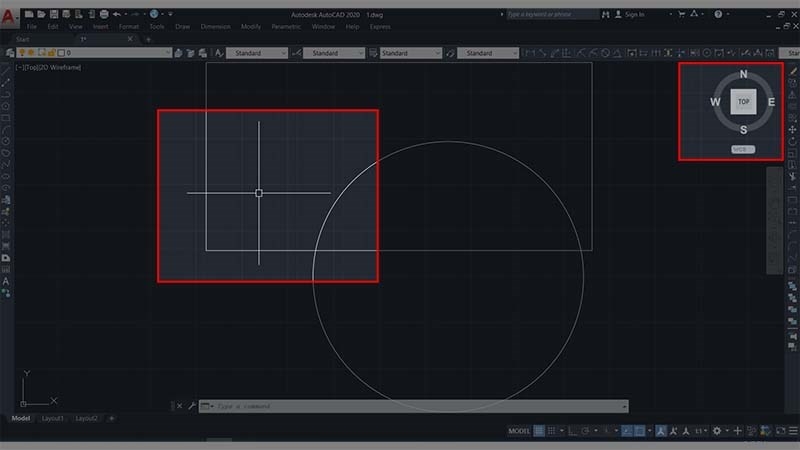Expand the command line history arrow
This screenshot has height=450, width=800.
tap(624, 407)
